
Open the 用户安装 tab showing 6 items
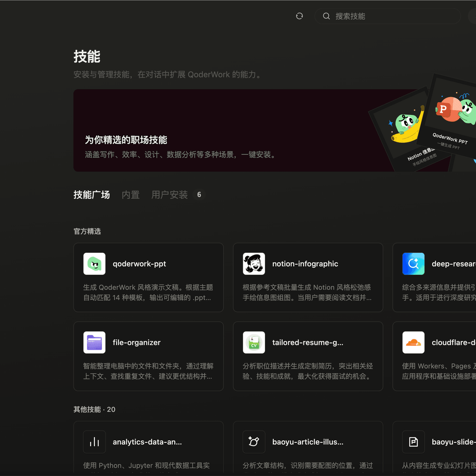[169, 195]
